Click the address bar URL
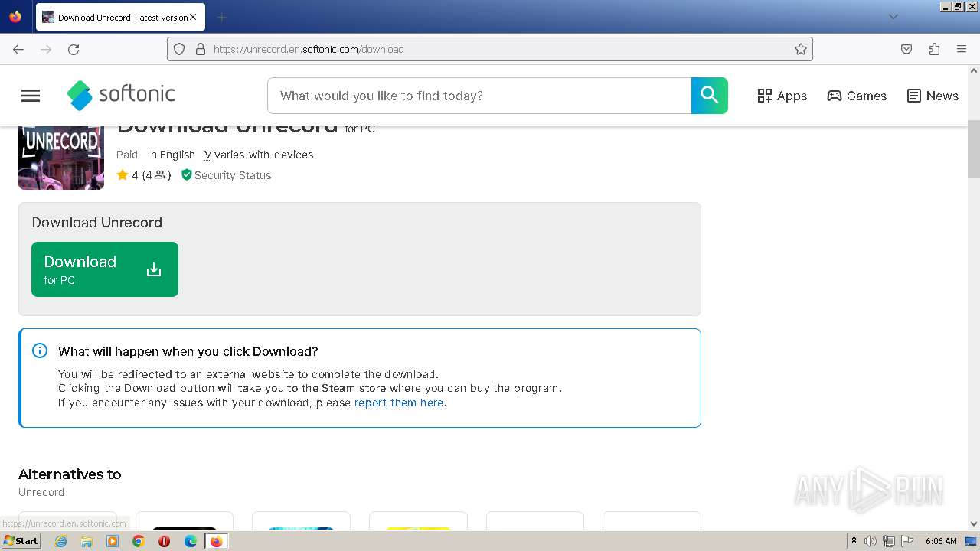980x551 pixels. pyautogui.click(x=309, y=49)
